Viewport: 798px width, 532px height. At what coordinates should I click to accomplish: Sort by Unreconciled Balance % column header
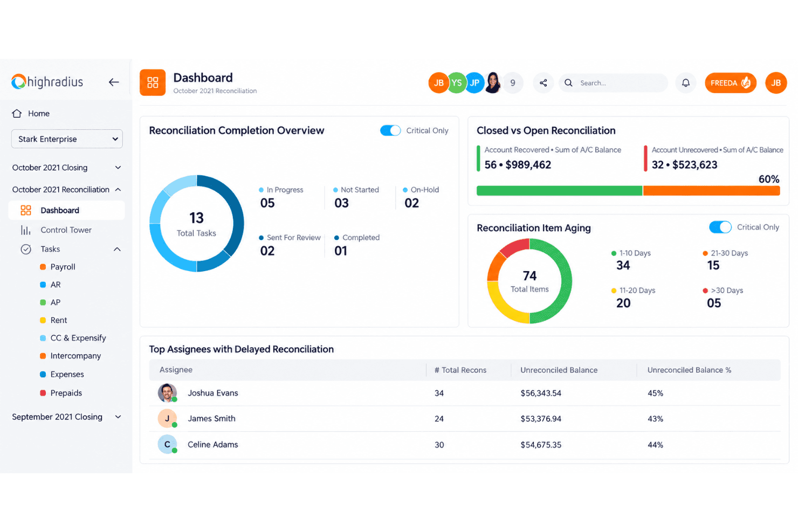(689, 370)
